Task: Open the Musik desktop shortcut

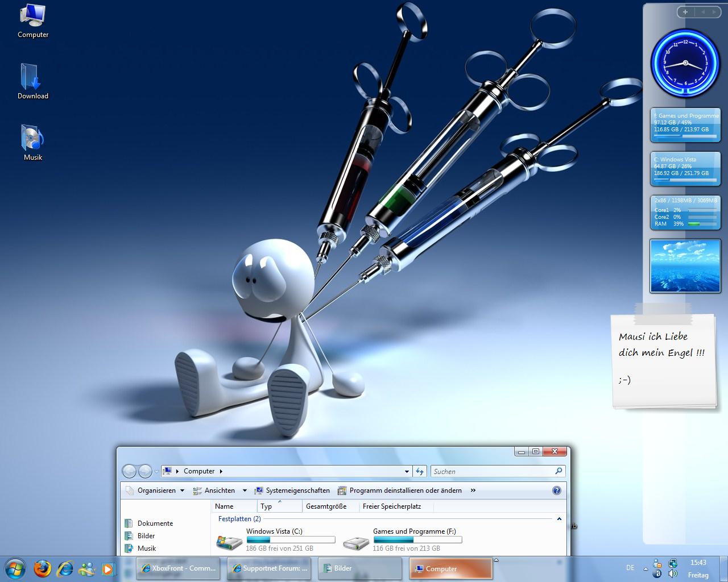Action: 32,140
